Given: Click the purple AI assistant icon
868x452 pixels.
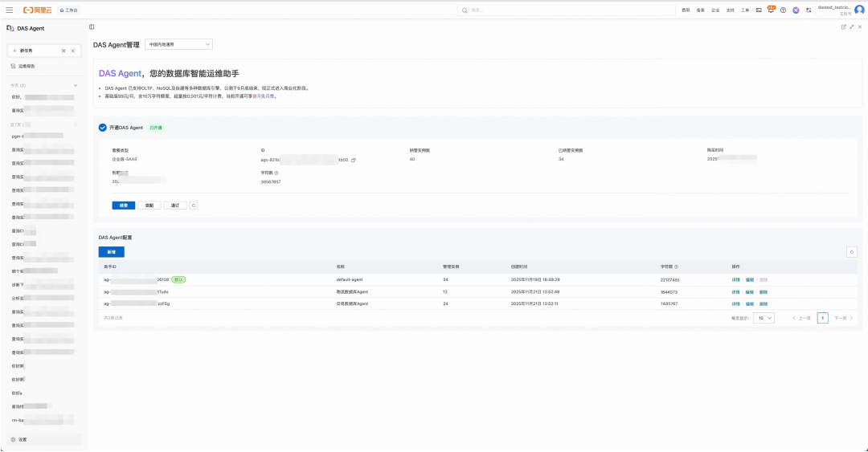Looking at the screenshot, I should [796, 10].
